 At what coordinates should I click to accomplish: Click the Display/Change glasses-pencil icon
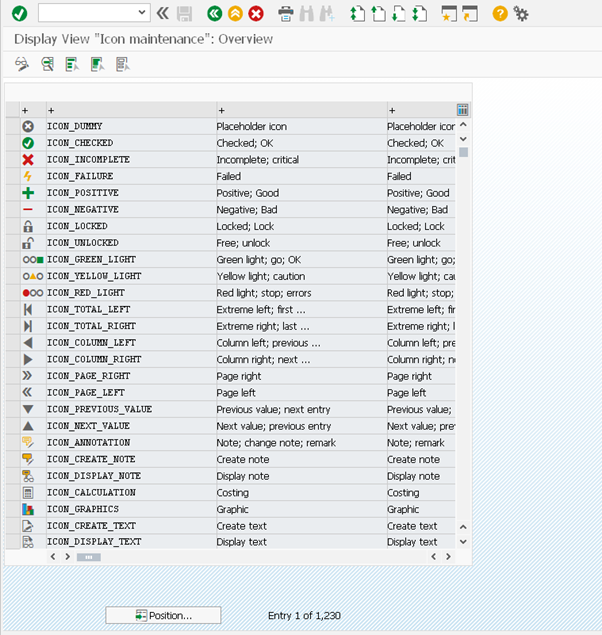coord(22,64)
